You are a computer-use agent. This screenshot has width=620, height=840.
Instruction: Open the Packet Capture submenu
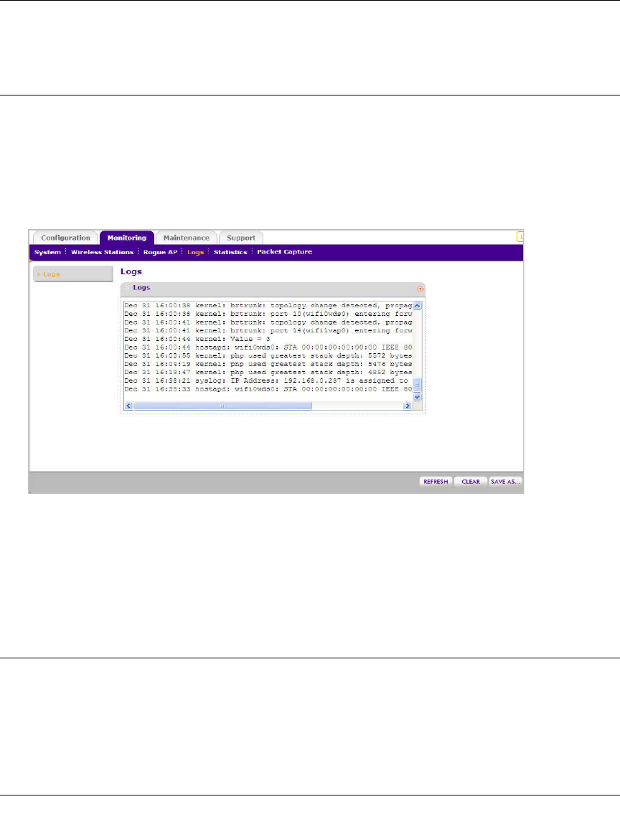click(x=284, y=252)
